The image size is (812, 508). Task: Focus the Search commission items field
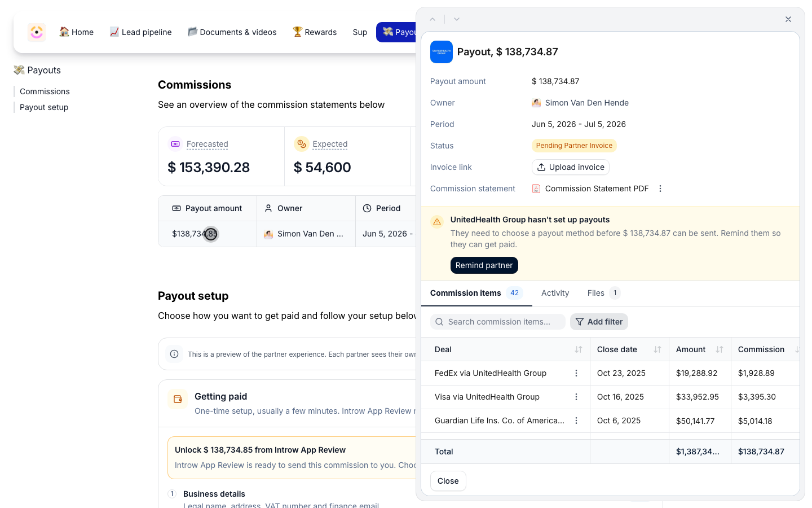498,322
